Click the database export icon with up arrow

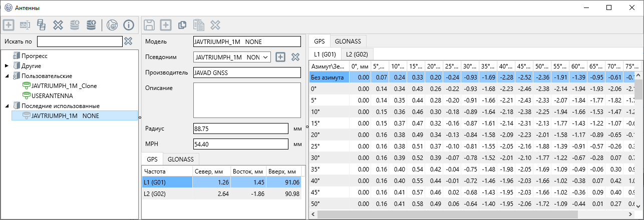click(91, 24)
